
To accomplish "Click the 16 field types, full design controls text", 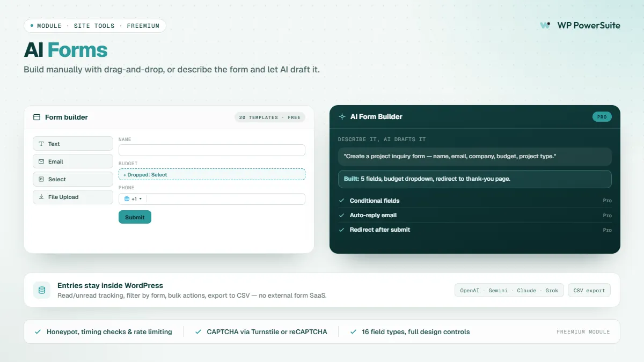I will click(416, 332).
